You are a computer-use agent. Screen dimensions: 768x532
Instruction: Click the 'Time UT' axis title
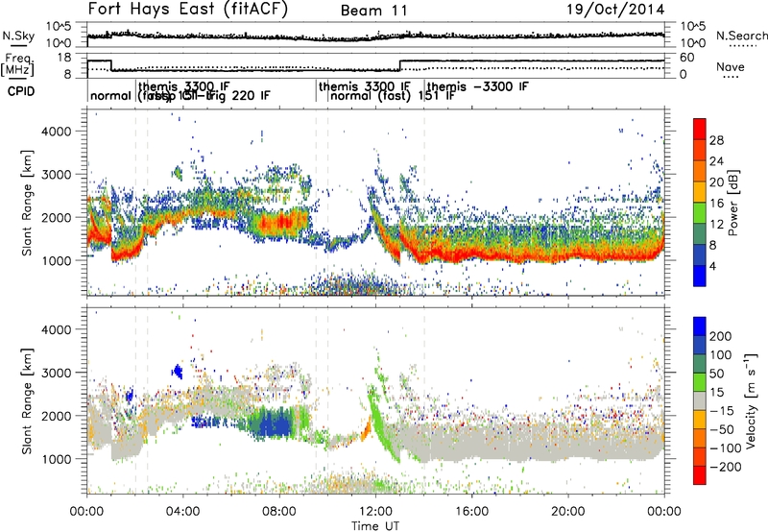click(x=375, y=526)
